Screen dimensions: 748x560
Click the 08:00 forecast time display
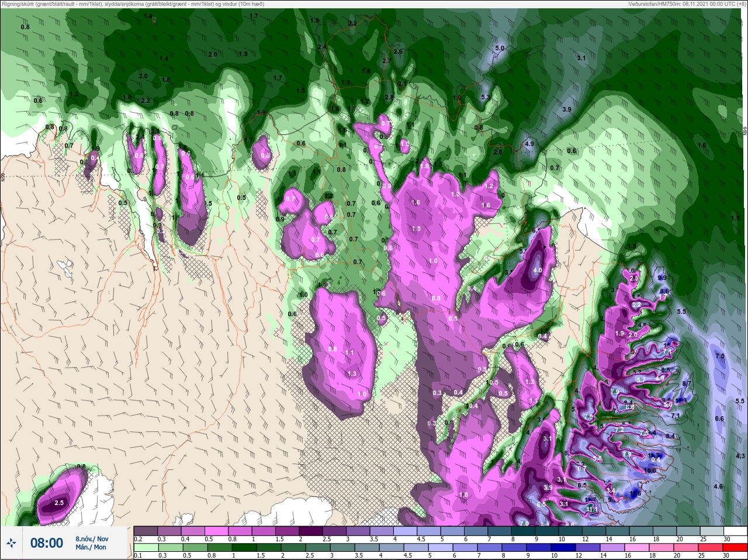click(47, 543)
